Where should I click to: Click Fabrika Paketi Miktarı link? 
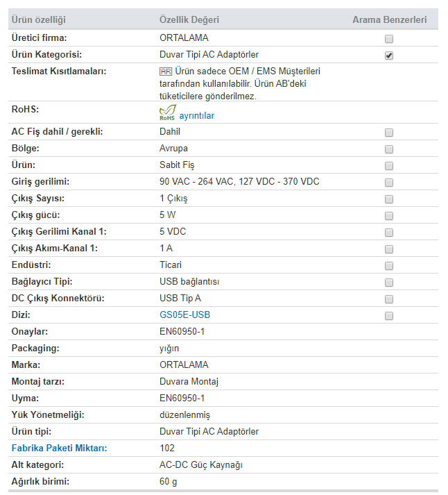tap(59, 448)
